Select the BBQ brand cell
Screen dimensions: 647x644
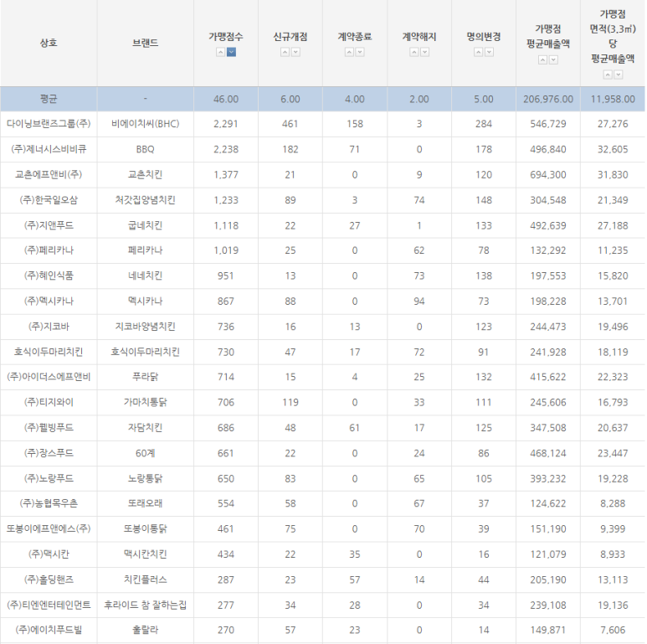click(146, 149)
